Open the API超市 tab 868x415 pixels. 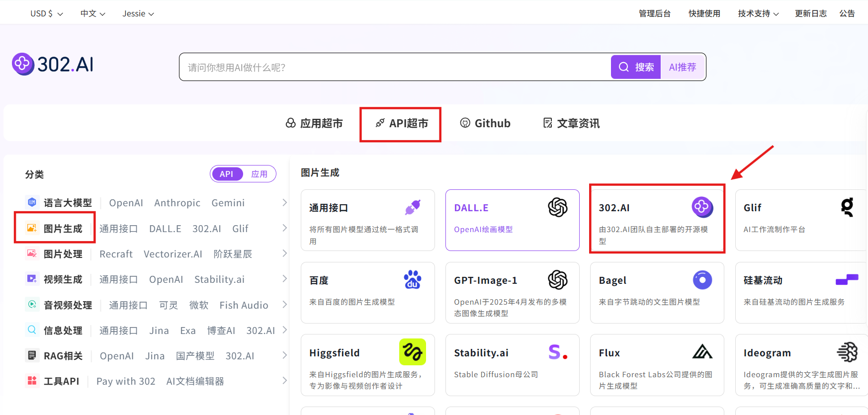click(x=402, y=123)
